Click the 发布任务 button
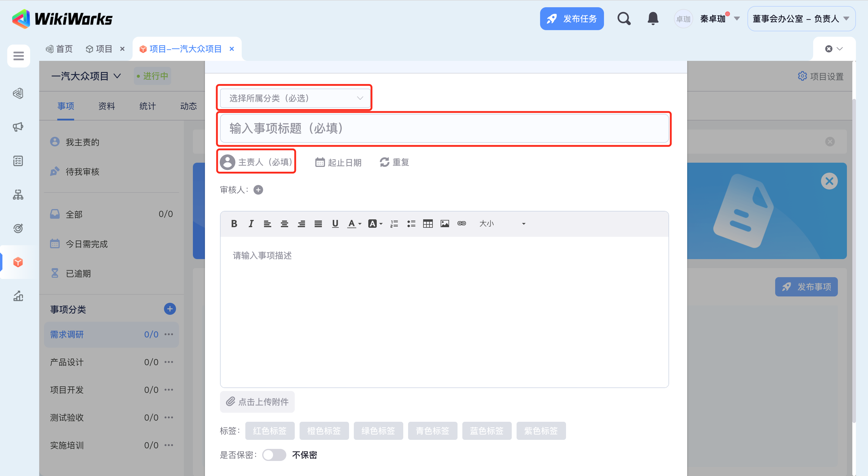The image size is (868, 476). click(571, 19)
